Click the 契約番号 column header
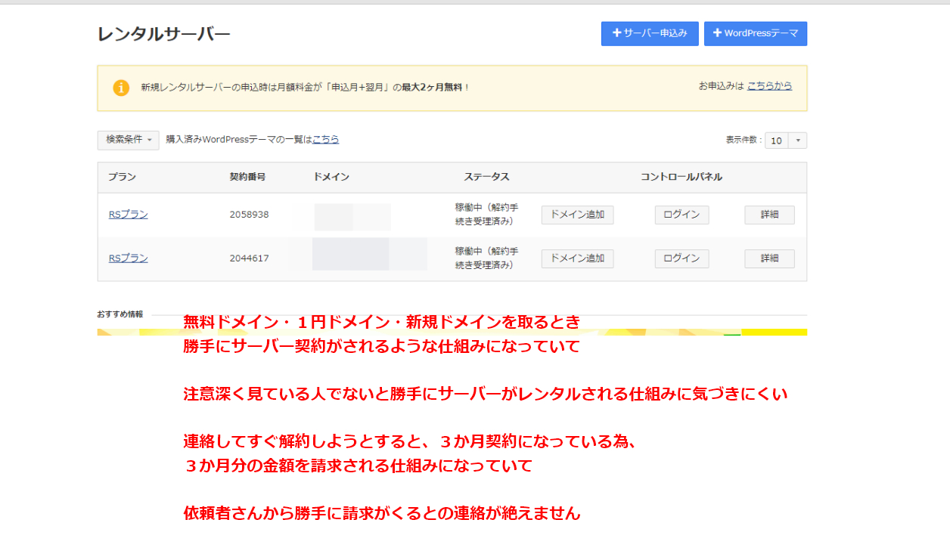Screen dimensions: 950x560 click(247, 177)
